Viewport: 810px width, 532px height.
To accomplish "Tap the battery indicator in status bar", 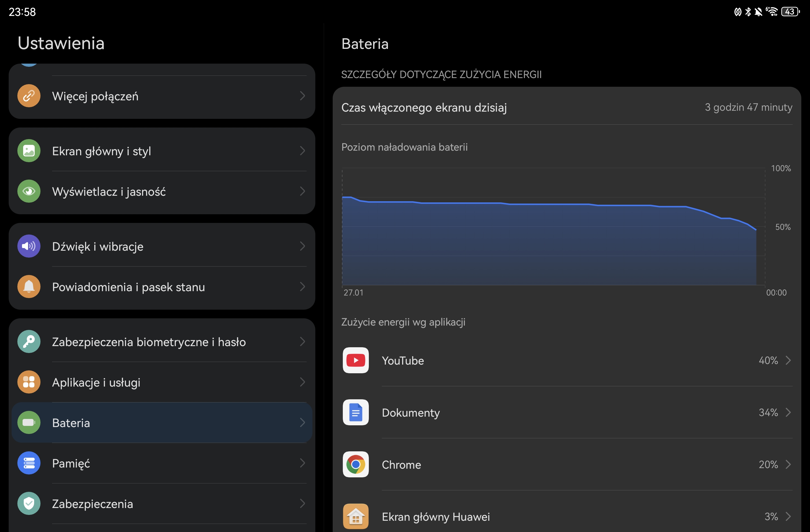I will (790, 12).
